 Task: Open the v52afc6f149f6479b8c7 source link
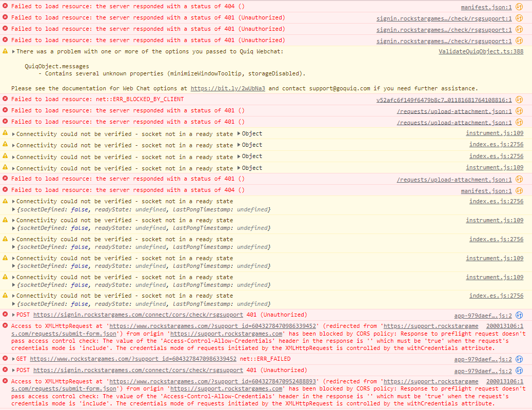444,100
